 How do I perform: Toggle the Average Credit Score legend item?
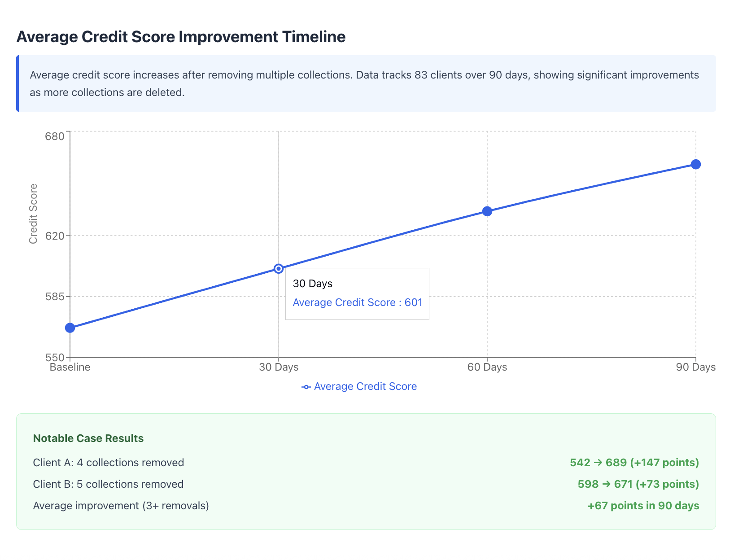(x=359, y=386)
